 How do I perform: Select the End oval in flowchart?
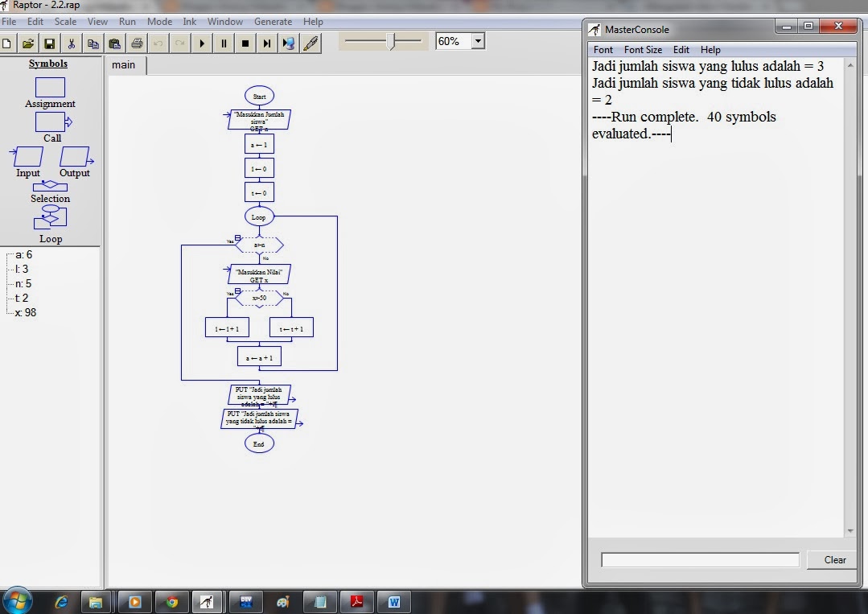pyautogui.click(x=259, y=443)
